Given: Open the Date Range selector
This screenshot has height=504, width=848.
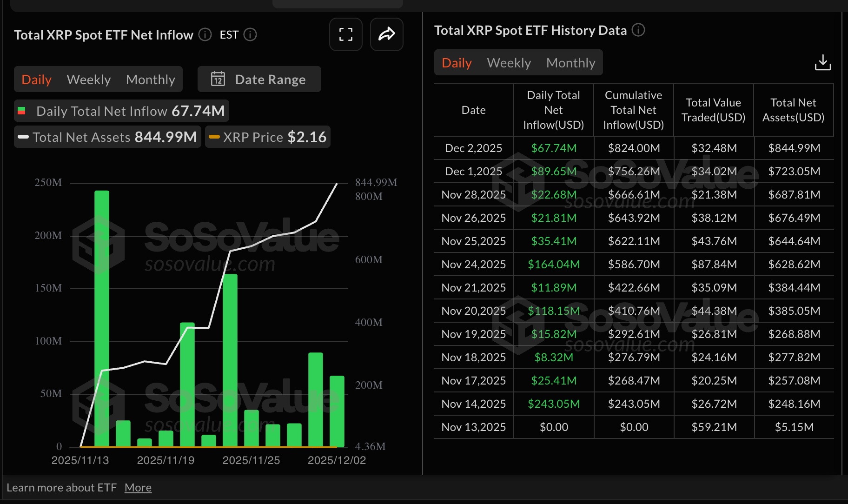Looking at the screenshot, I should tap(259, 79).
